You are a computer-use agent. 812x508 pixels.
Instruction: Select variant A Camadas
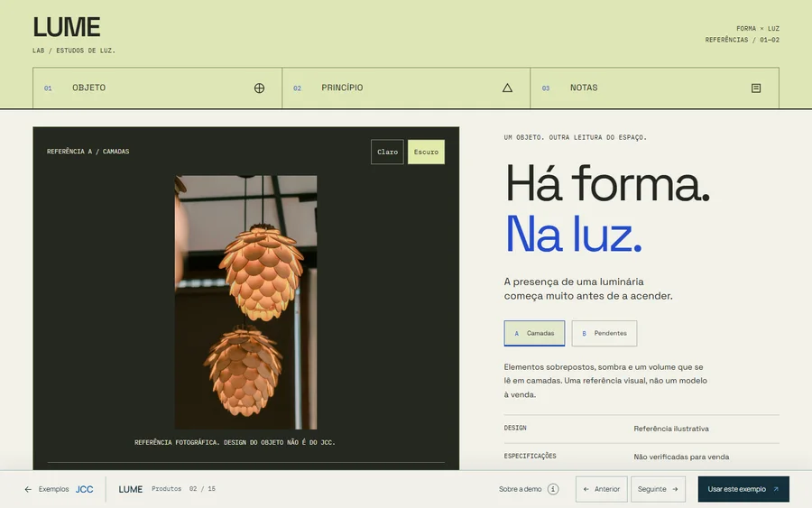coord(534,334)
